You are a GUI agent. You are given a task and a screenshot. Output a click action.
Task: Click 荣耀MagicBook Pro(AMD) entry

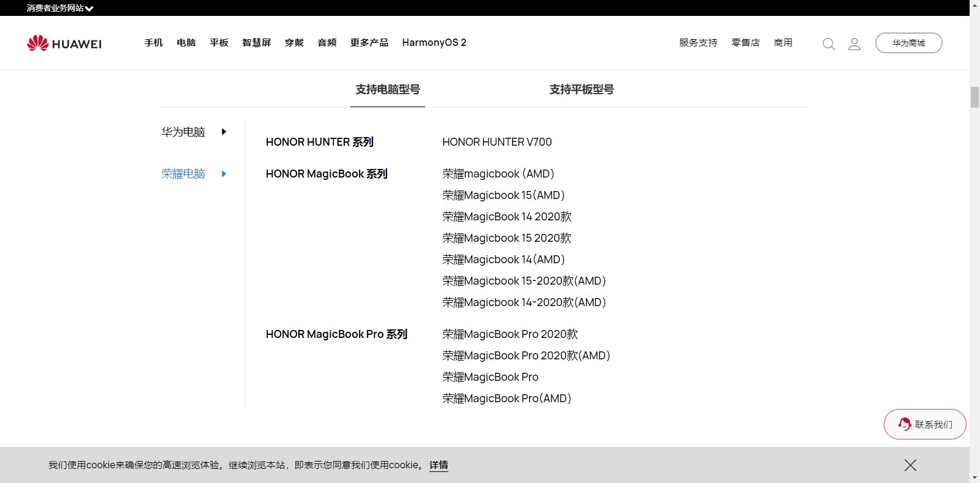[507, 399]
